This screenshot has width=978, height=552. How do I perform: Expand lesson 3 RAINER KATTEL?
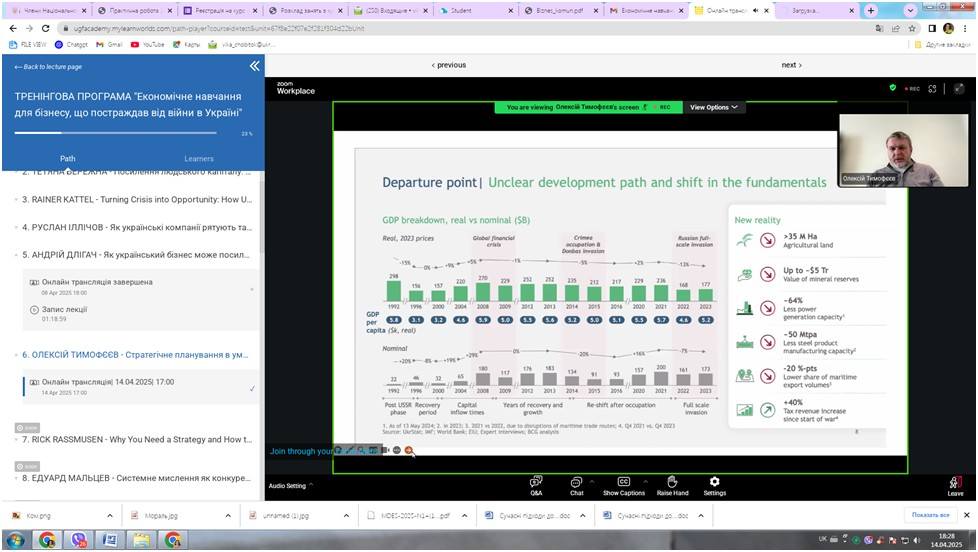click(135, 199)
